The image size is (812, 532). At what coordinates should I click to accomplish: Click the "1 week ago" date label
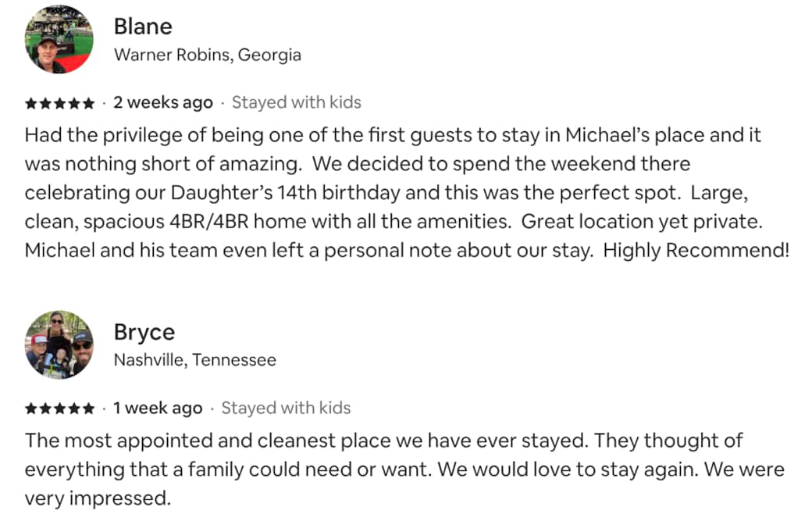pyautogui.click(x=158, y=408)
